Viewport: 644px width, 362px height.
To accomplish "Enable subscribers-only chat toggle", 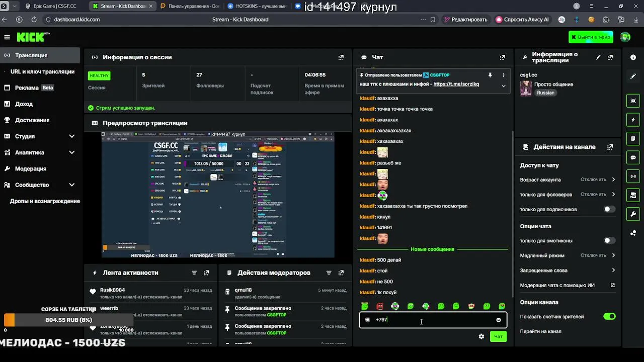I will 609,209.
